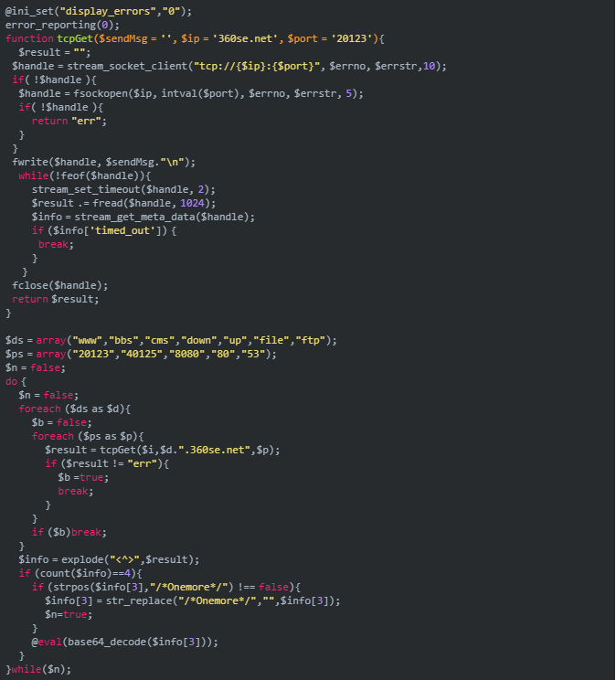Click the return "err"; statement

coord(69,121)
